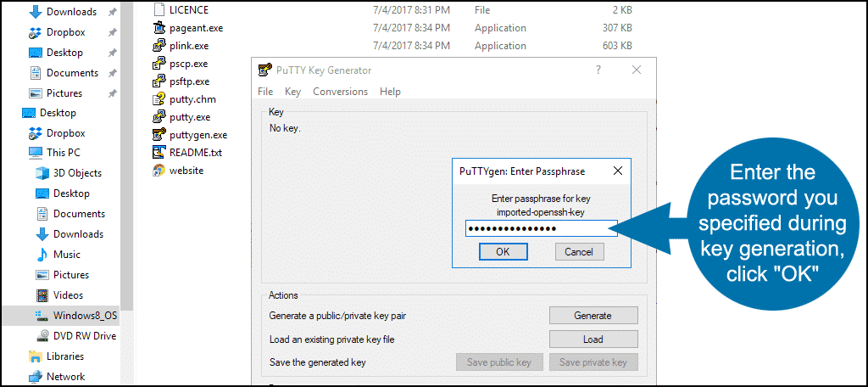This screenshot has height=387, width=868.
Task: Click the Windows8_OS drive icon
Action: [42, 316]
